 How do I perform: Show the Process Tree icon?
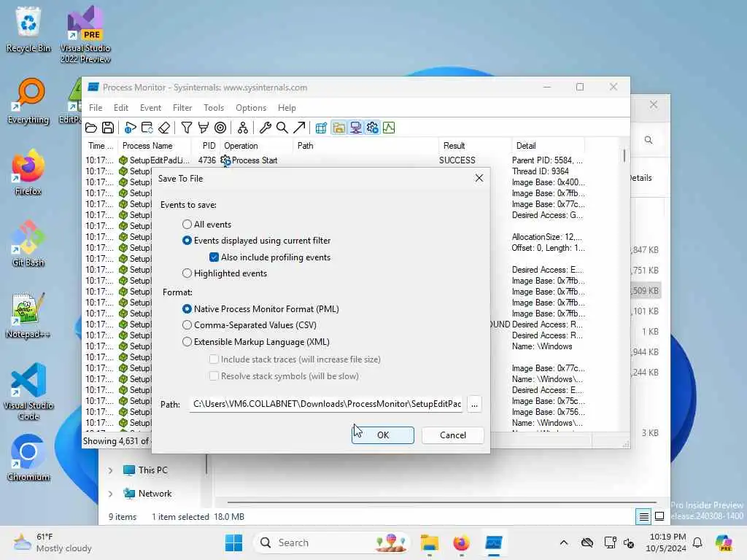[242, 128]
